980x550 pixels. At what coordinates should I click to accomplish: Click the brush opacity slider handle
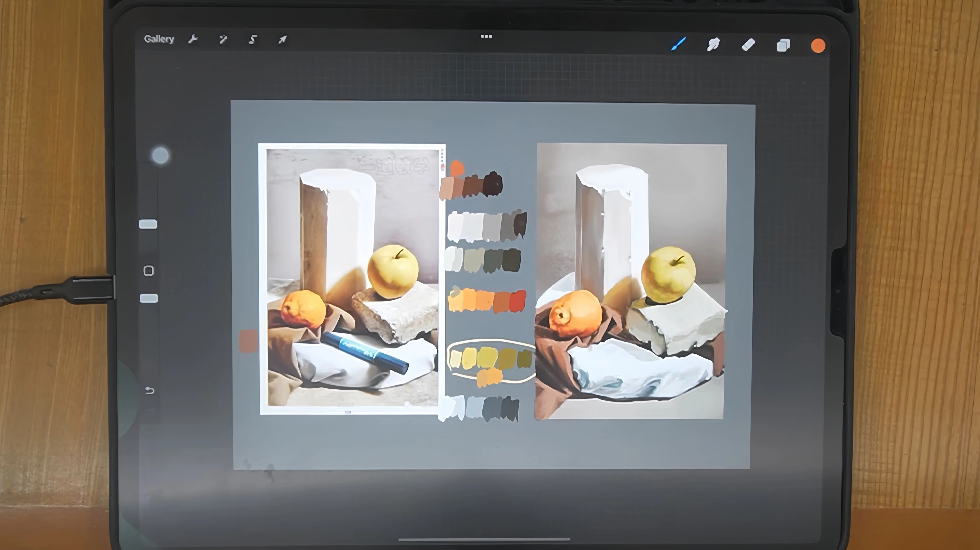click(149, 298)
